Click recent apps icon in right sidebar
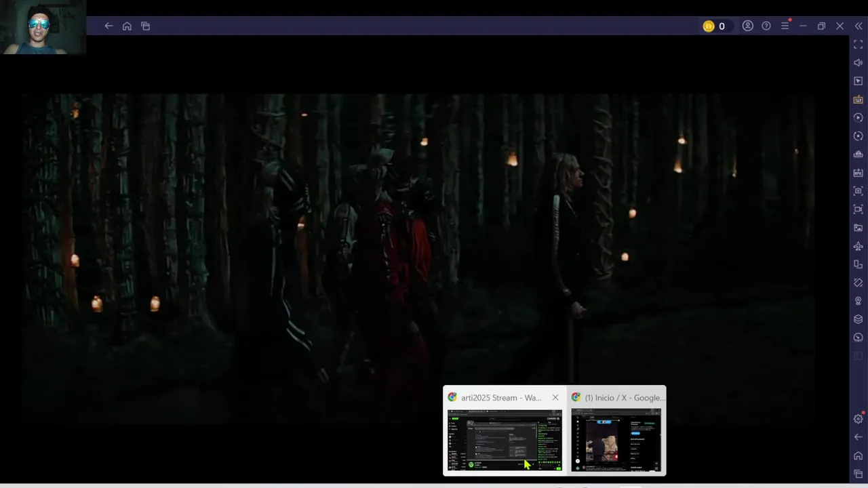Image resolution: width=868 pixels, height=488 pixels. tap(859, 474)
